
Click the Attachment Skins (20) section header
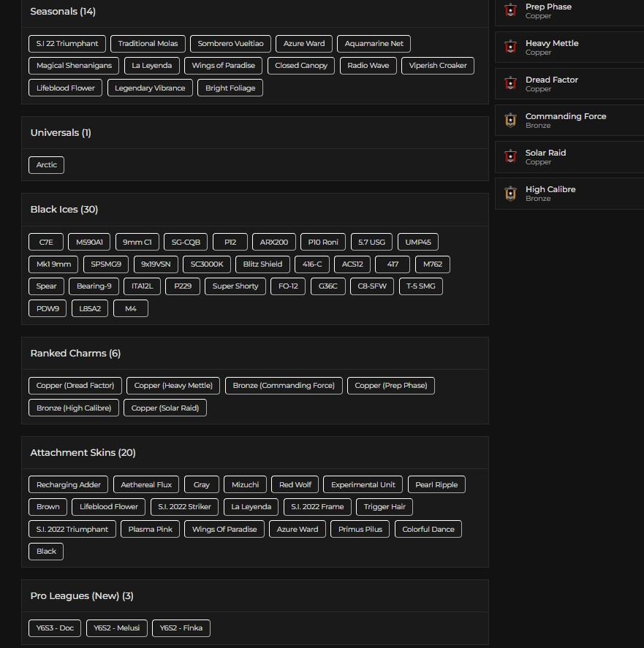point(83,453)
